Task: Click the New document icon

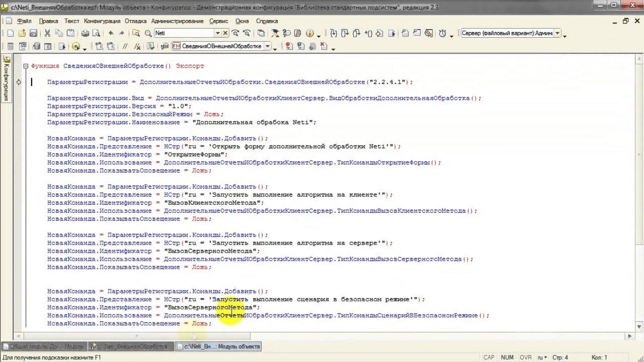Action: click(10, 33)
